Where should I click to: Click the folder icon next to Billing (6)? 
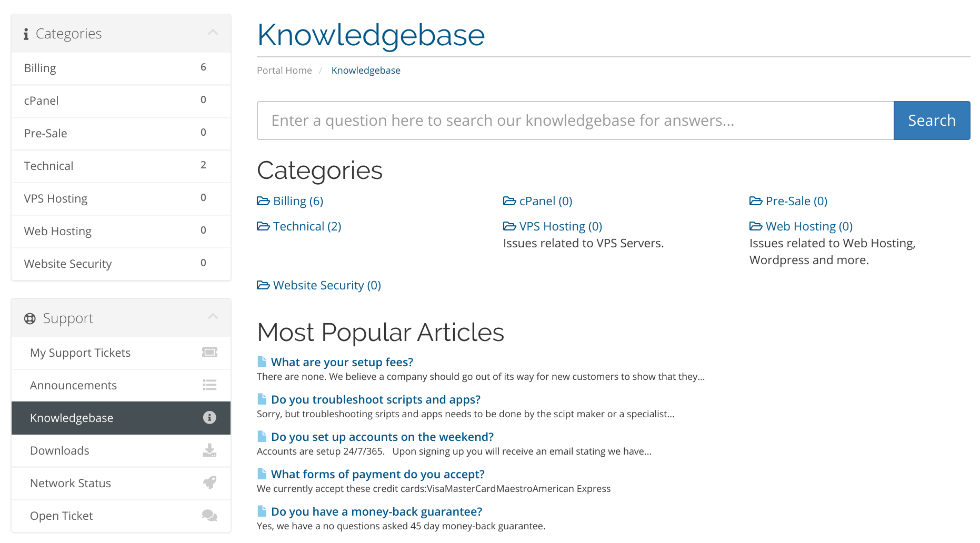[263, 201]
